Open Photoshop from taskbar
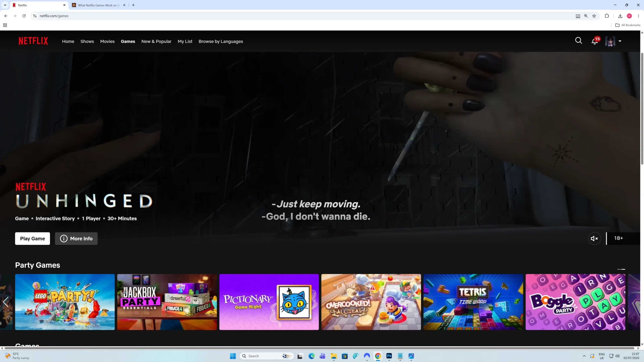 [389, 356]
